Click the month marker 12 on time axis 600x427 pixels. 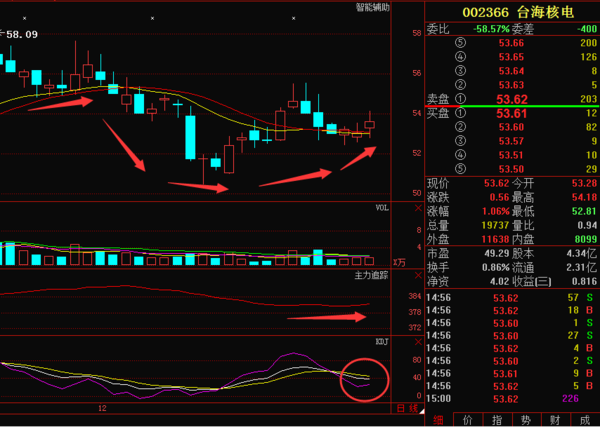coord(102,408)
